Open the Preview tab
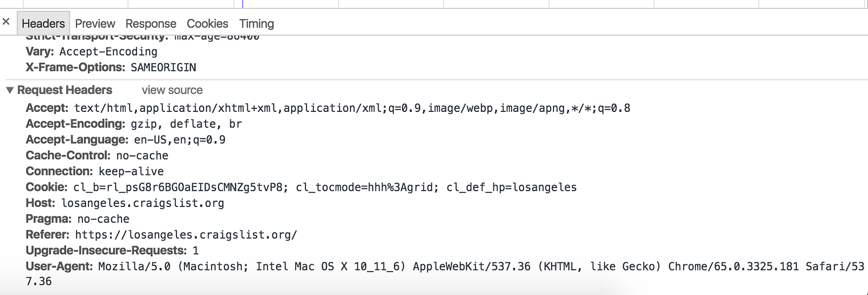 pos(95,24)
